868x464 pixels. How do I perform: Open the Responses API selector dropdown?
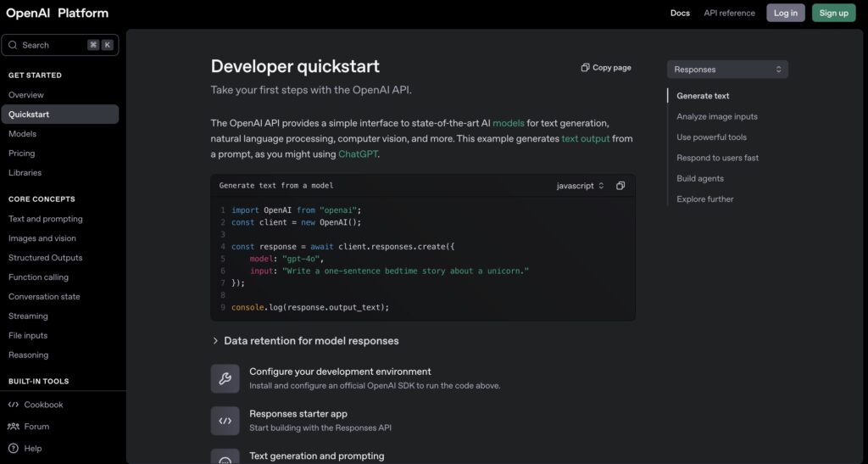coord(727,70)
